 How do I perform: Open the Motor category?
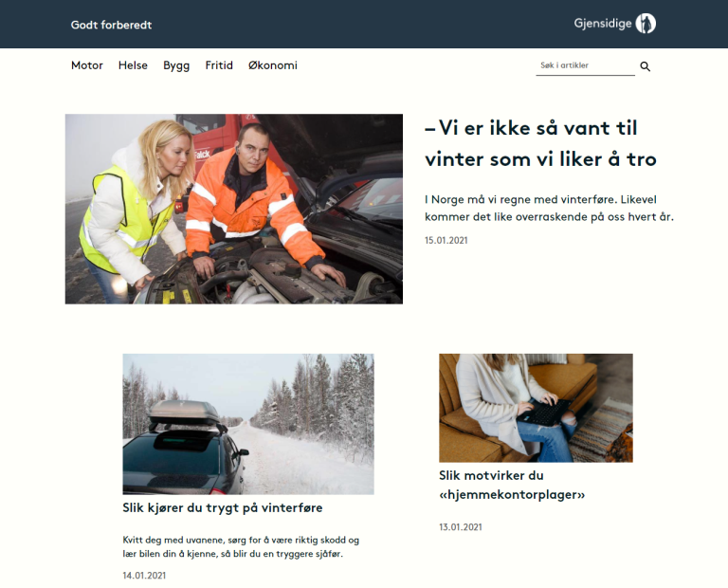(x=87, y=65)
